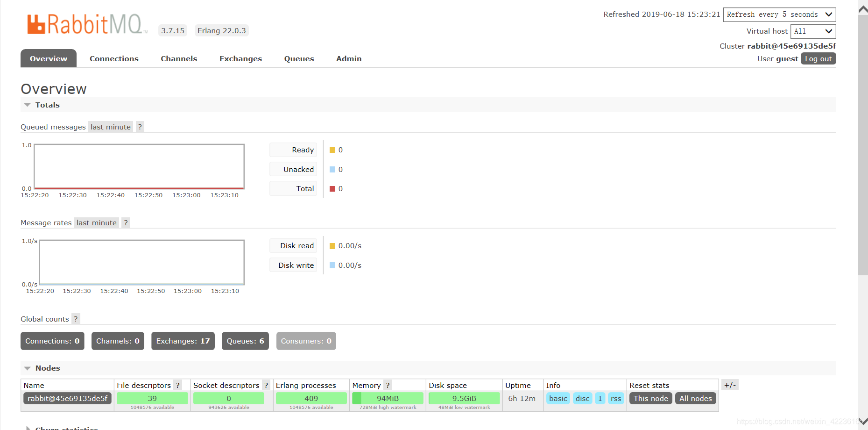Viewport: 868px width, 430px height.
Task: Click the Disk write blue swatch
Action: 332,265
